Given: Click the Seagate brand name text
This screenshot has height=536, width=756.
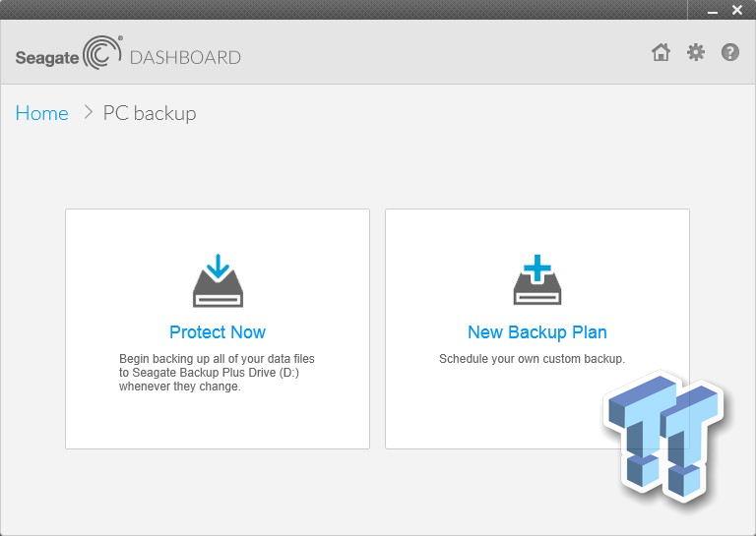Looking at the screenshot, I should 46,58.
